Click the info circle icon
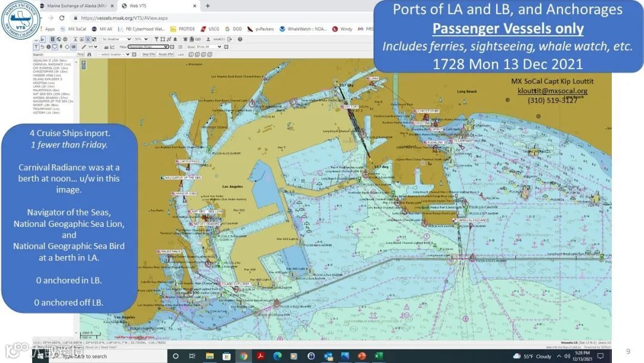This screenshot has width=644, height=363. point(48,47)
